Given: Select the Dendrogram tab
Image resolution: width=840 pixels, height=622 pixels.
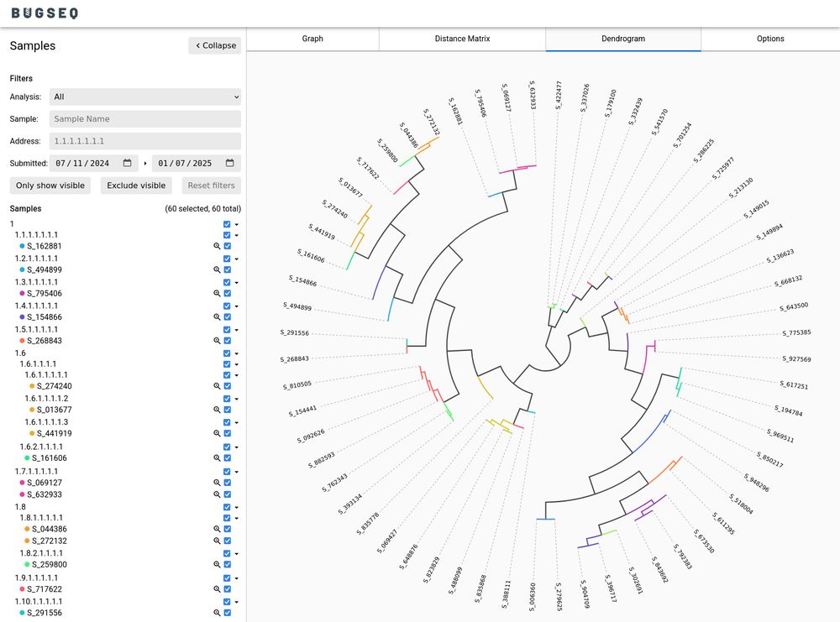Looking at the screenshot, I should point(623,39).
